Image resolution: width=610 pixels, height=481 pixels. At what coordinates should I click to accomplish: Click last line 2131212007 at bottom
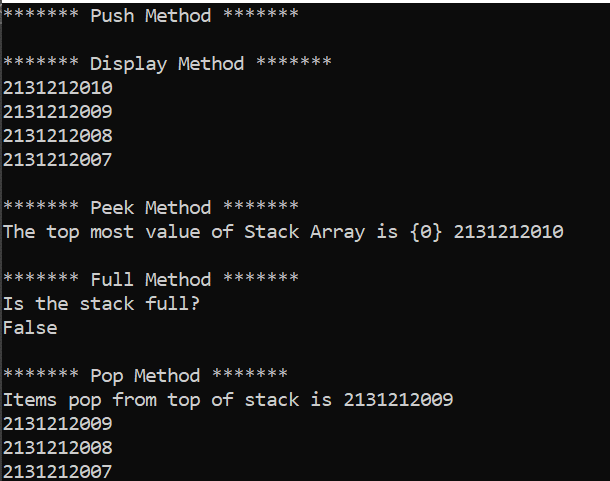click(x=58, y=471)
